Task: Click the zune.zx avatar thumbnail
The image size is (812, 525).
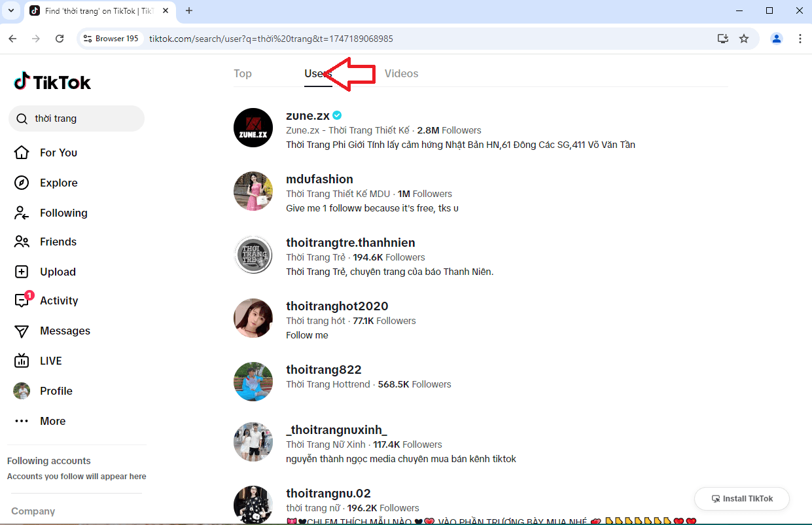Action: [253, 128]
